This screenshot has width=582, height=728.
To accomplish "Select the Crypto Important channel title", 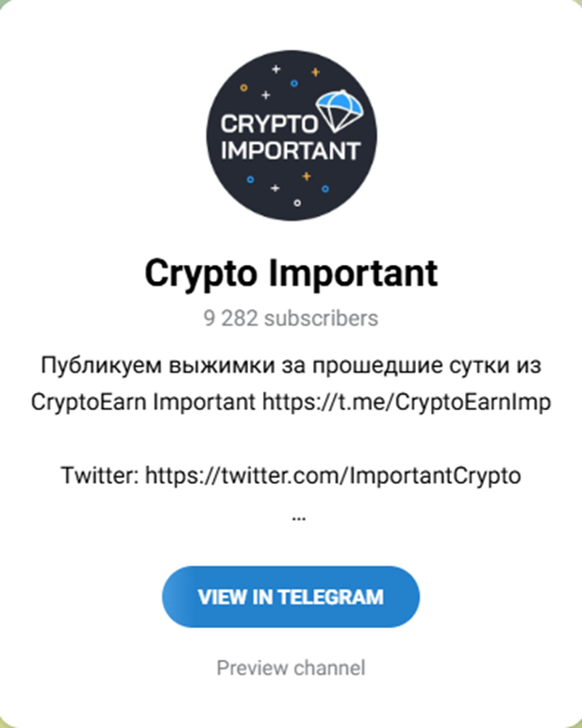I will [x=291, y=273].
